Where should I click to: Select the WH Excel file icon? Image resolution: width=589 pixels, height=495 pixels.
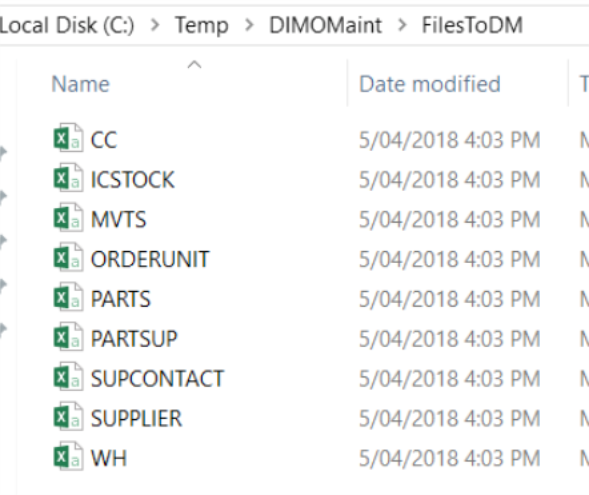68,457
